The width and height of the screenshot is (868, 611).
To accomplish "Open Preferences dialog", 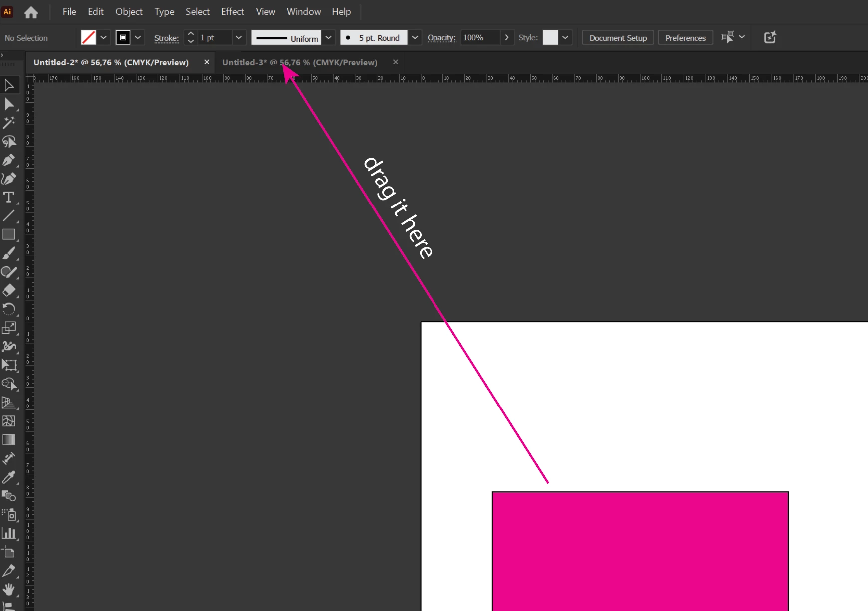I will [x=686, y=38].
